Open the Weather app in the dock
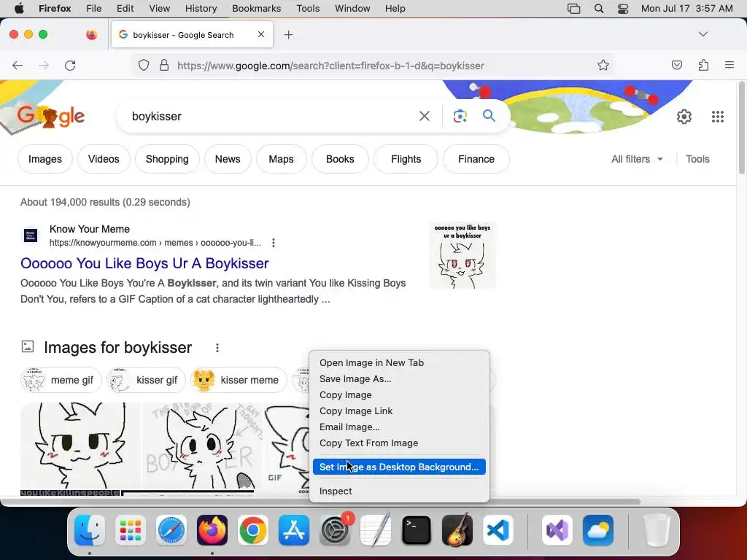 (x=598, y=530)
